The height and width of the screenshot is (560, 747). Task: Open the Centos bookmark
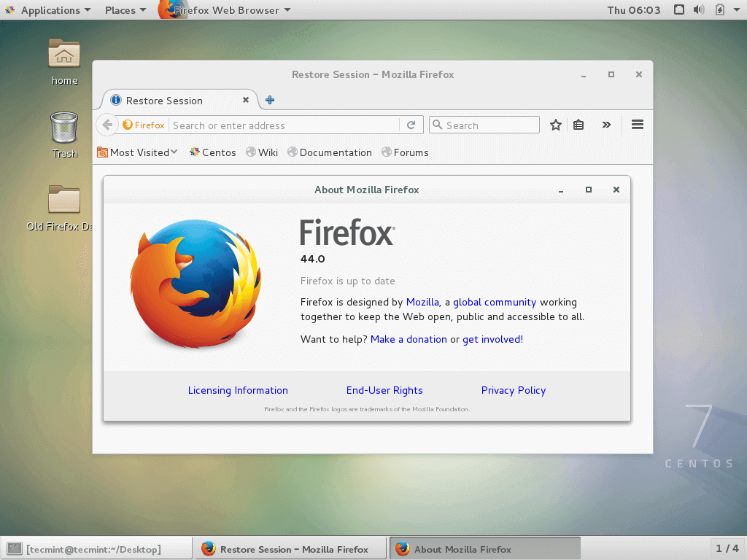click(x=213, y=152)
